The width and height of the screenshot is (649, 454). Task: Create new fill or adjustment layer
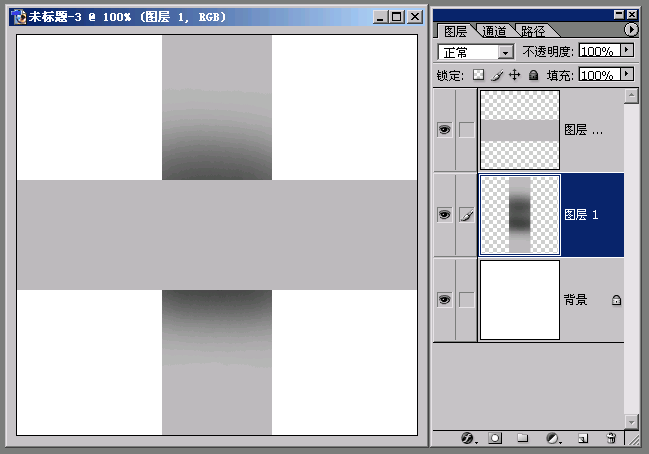(553, 438)
